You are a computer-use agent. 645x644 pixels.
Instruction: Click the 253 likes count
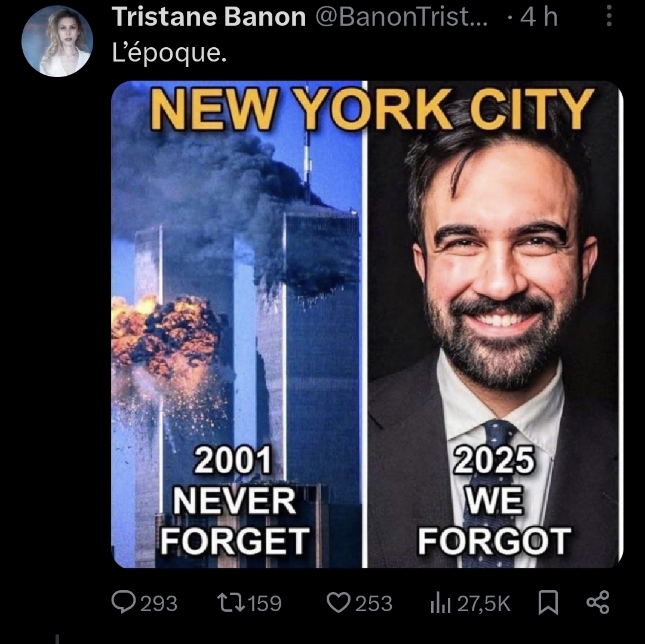point(374,603)
